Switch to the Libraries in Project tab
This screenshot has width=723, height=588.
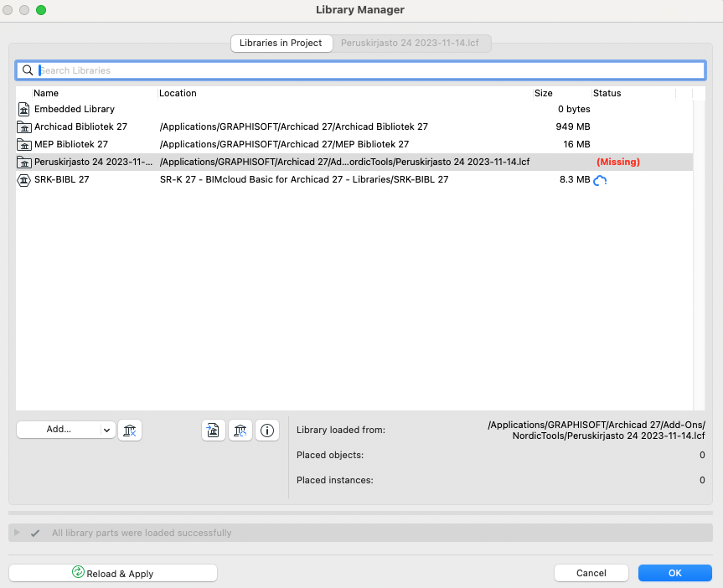tap(281, 43)
